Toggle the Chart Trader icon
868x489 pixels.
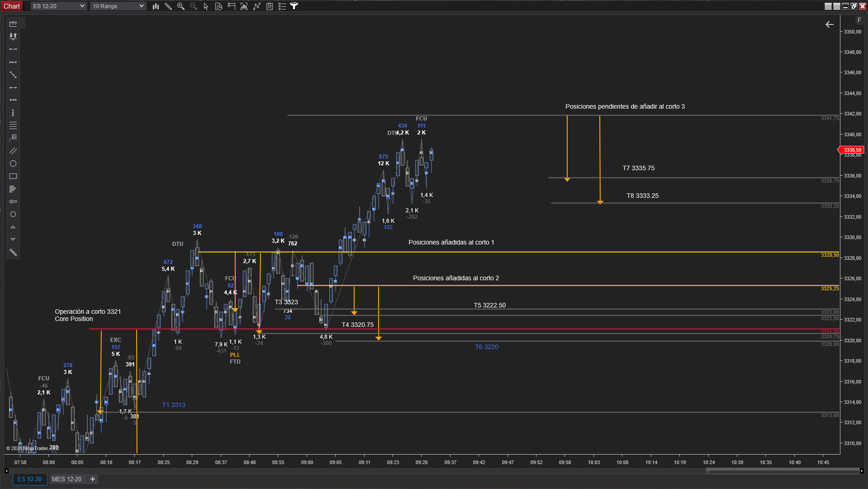[232, 6]
